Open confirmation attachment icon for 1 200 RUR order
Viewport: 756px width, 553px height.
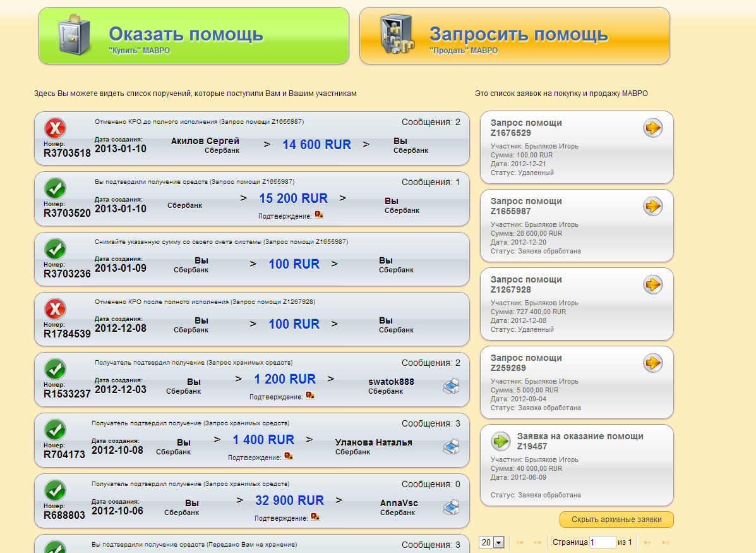pos(310,396)
